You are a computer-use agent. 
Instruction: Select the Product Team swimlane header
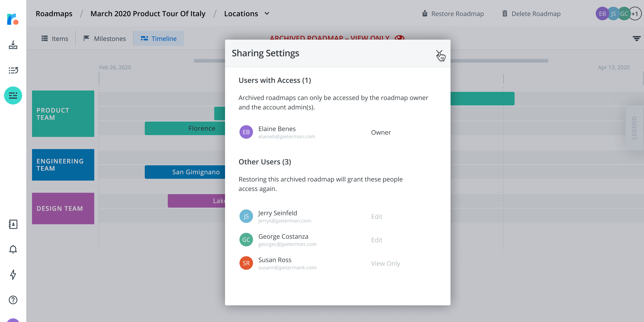(63, 114)
